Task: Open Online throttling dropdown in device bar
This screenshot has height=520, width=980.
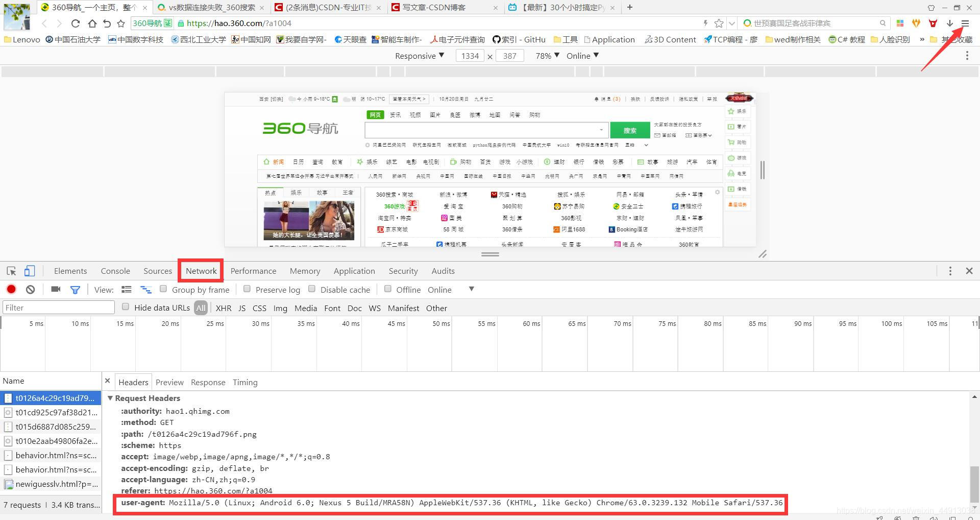Action: [582, 56]
